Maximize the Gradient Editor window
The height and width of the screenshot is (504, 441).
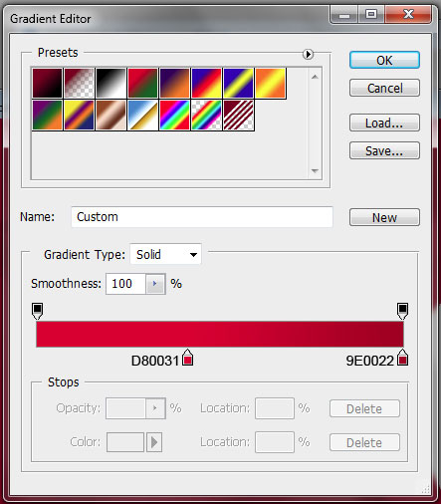click(371, 15)
